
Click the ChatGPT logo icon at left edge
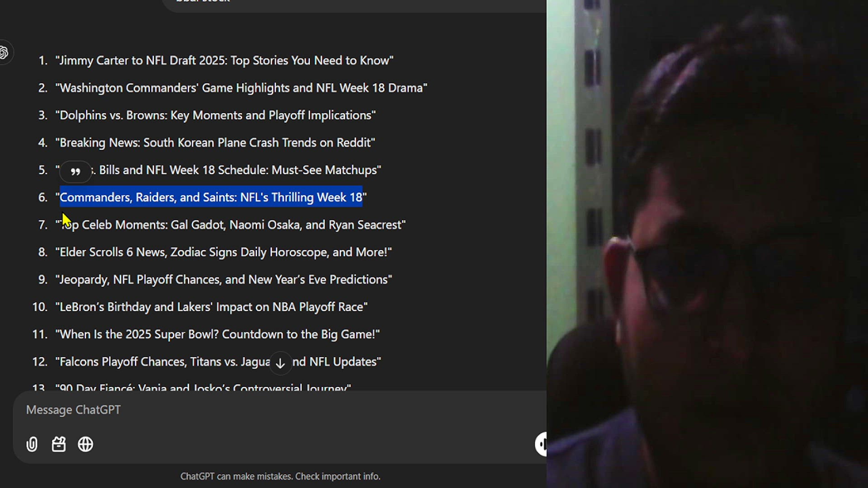(x=4, y=53)
